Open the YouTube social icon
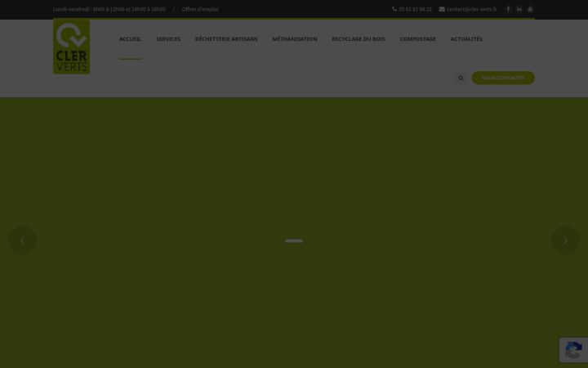The width and height of the screenshot is (588, 368). click(x=530, y=9)
